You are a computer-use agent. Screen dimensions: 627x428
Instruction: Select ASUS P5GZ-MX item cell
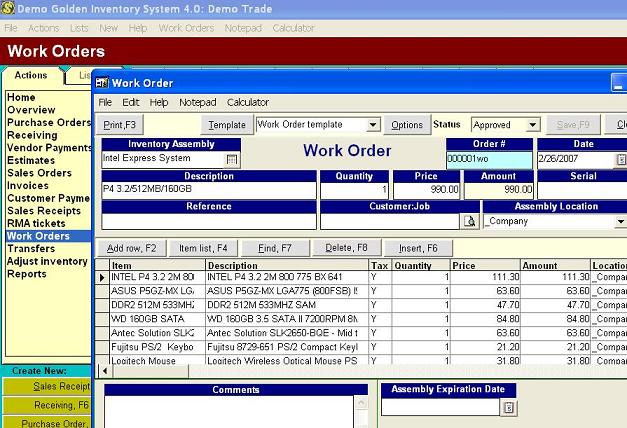(157, 291)
